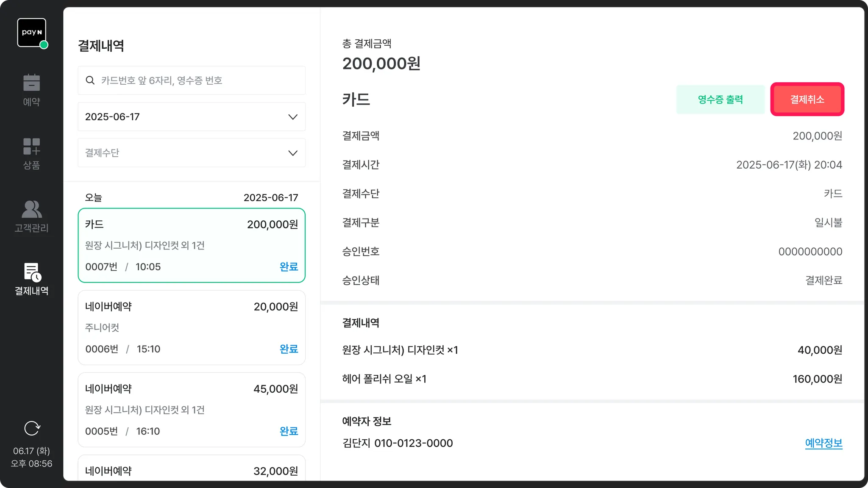Open the 상품 grid icon
868x488 pixels.
[x=32, y=146]
